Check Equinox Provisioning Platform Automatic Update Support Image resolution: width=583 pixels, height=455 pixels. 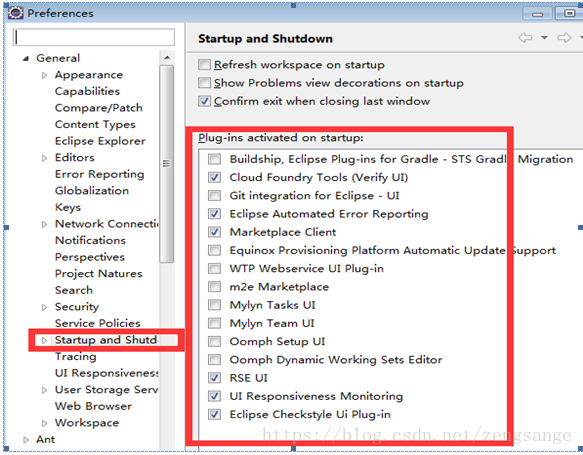[x=214, y=250]
